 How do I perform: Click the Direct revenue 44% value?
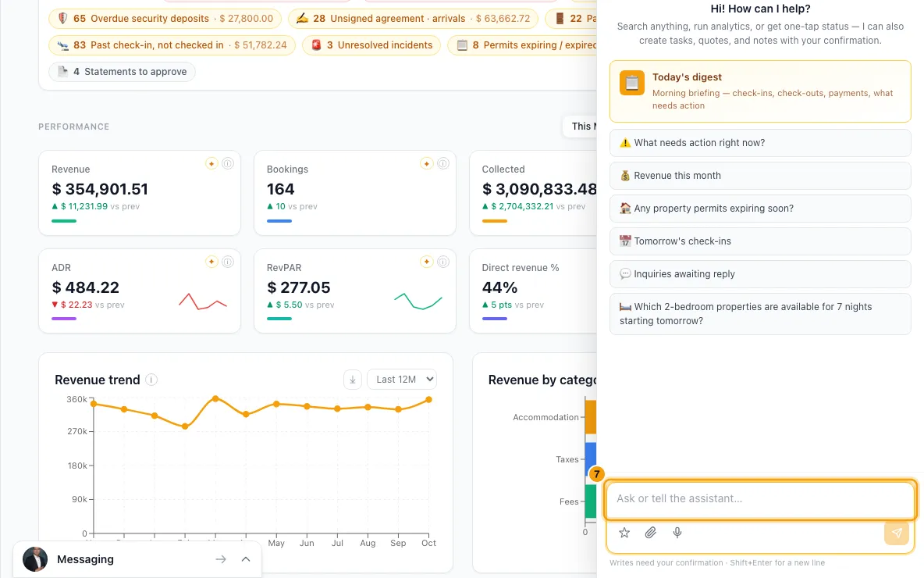[x=499, y=287]
